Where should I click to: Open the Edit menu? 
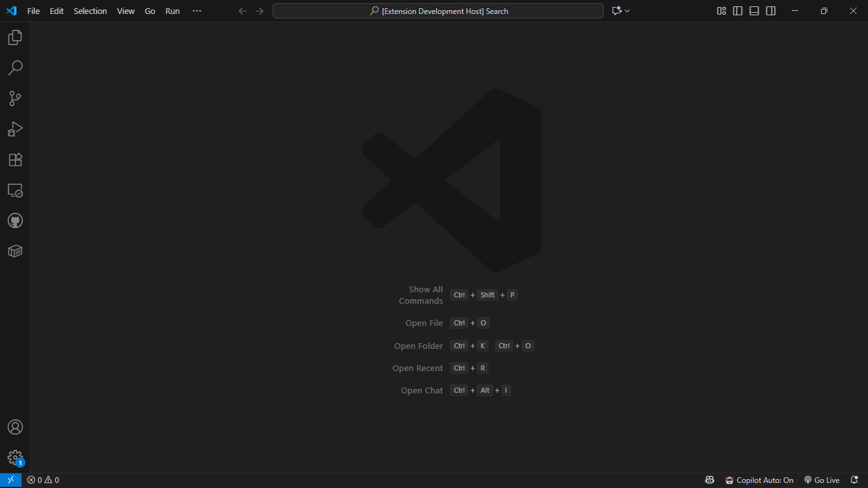(57, 11)
